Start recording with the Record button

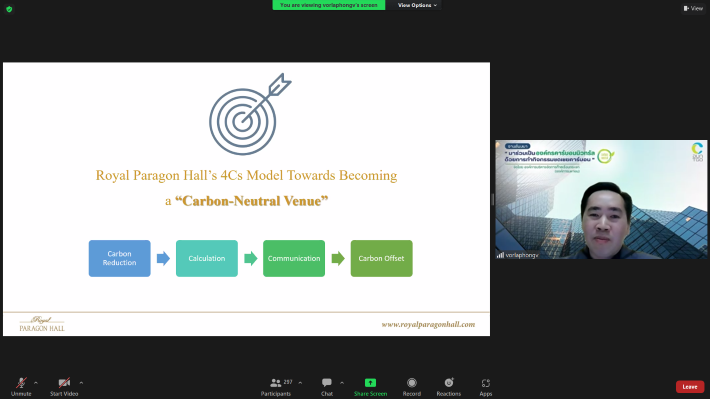412,386
